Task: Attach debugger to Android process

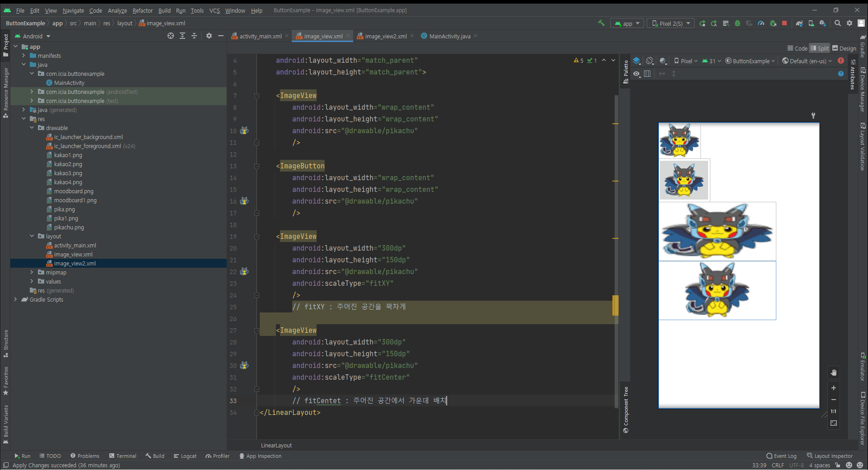Action: 773,23
